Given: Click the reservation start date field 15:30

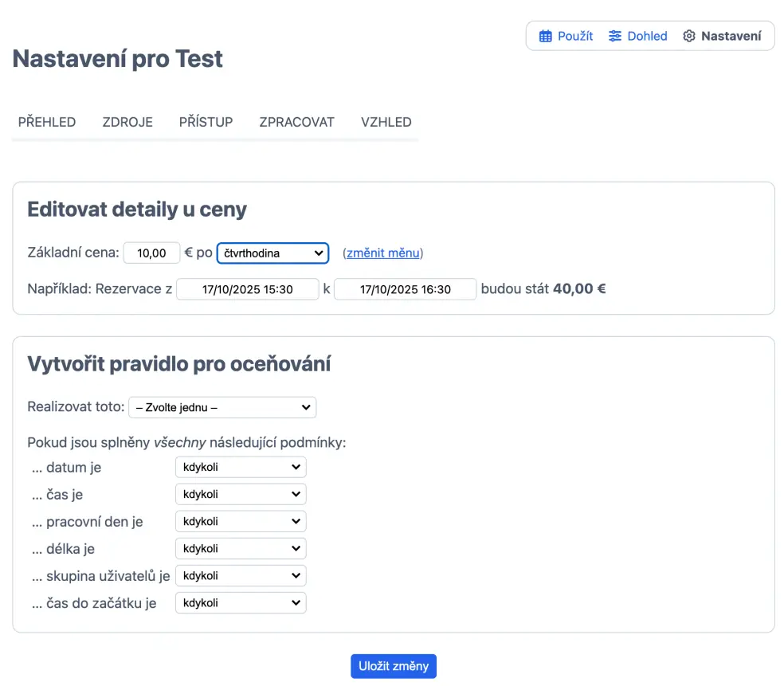Looking at the screenshot, I should click(x=247, y=289).
